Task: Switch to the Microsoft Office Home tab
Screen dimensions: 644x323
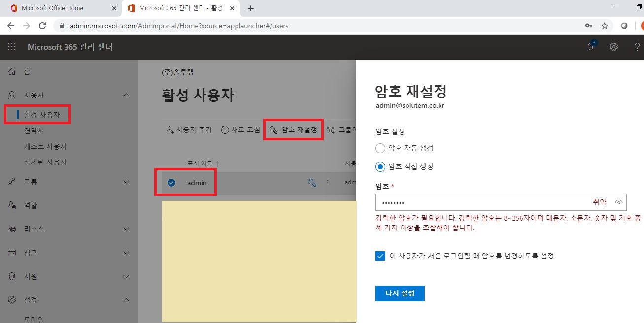Action: (x=62, y=8)
